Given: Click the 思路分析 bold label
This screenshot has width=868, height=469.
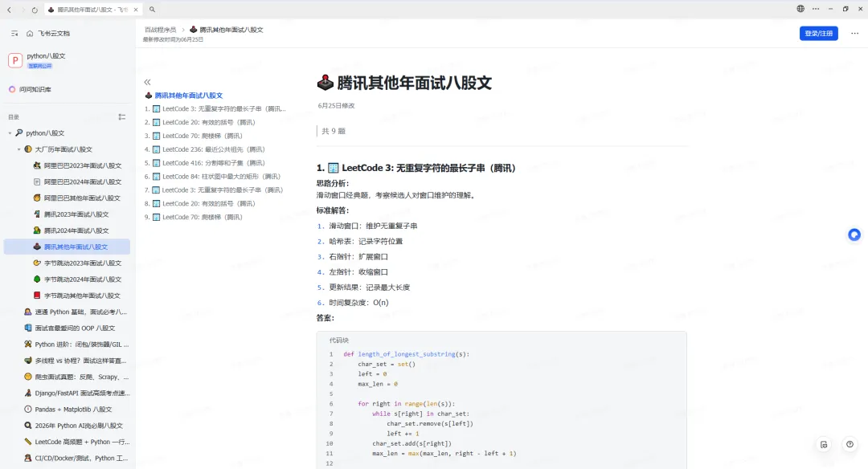Looking at the screenshot, I should coord(333,183).
